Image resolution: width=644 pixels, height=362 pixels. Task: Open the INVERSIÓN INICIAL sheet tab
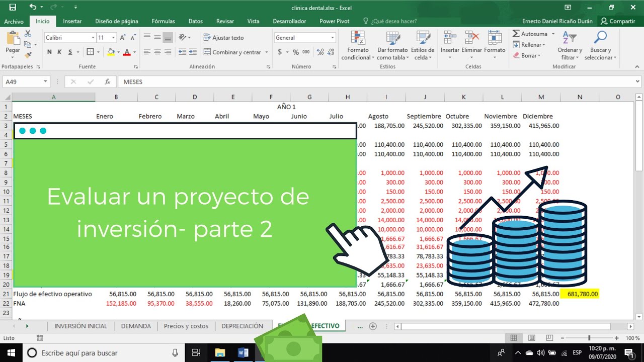(81, 326)
